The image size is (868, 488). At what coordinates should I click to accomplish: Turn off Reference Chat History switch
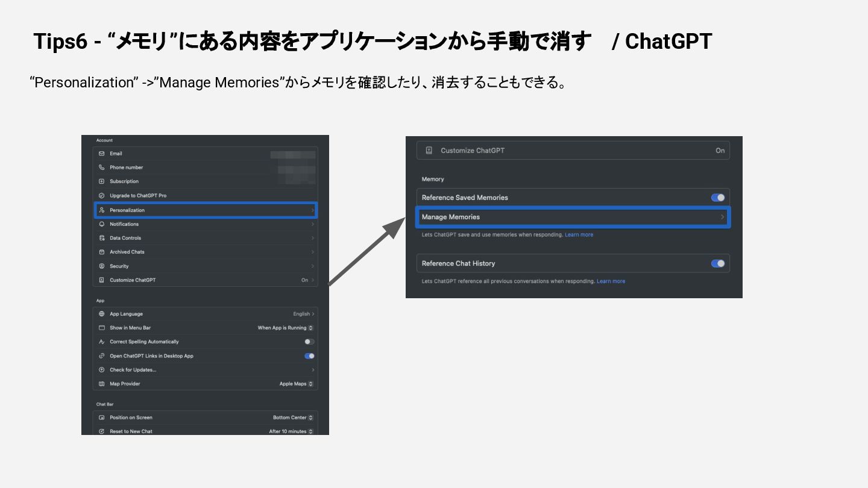point(718,263)
